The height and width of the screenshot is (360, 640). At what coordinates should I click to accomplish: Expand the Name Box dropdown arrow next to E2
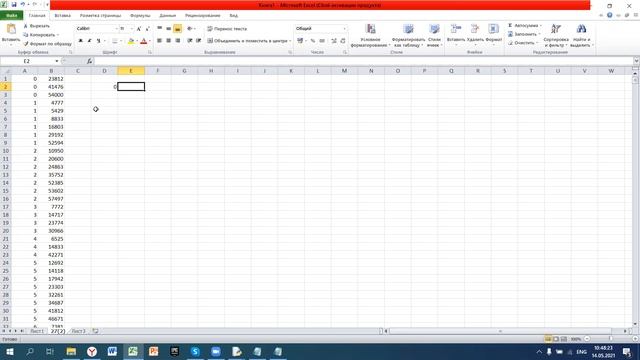click(x=57, y=61)
